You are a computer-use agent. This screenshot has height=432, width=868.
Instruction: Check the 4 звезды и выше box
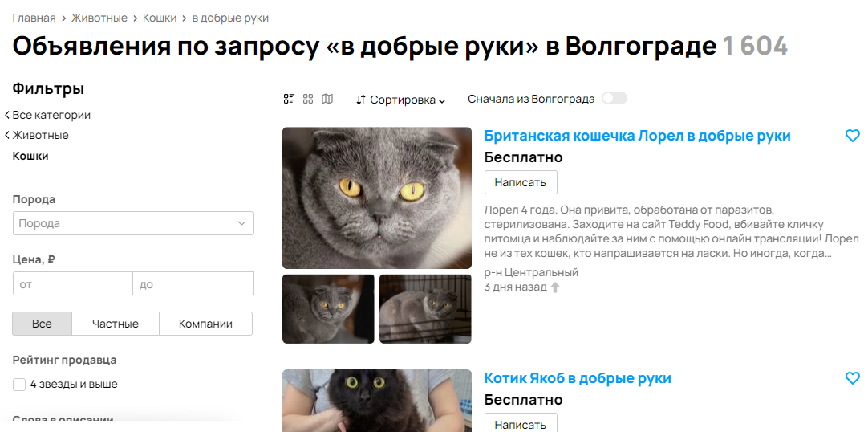(19, 385)
